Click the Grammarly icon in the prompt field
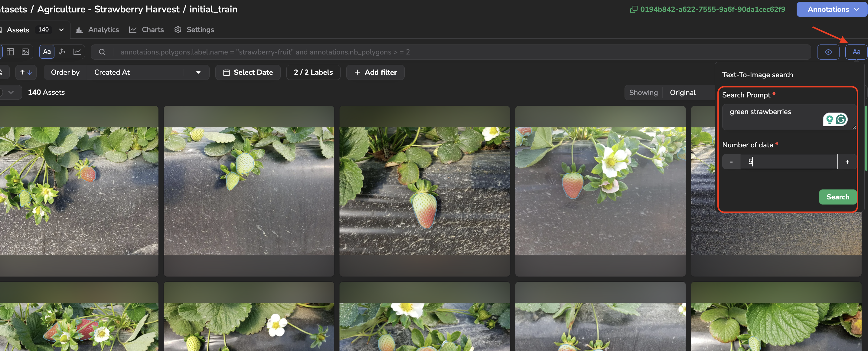This screenshot has height=351, width=868. click(841, 119)
